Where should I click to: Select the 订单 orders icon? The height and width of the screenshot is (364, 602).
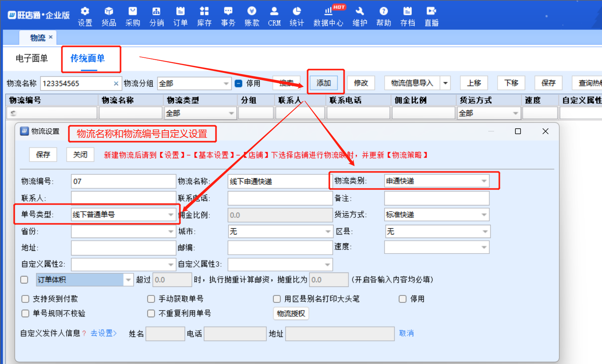point(180,16)
